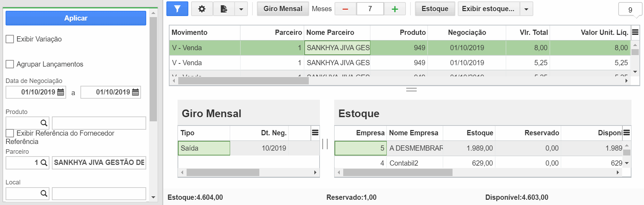Toggle Exibir Referência do Fornecedor checkbox

pos(10,133)
